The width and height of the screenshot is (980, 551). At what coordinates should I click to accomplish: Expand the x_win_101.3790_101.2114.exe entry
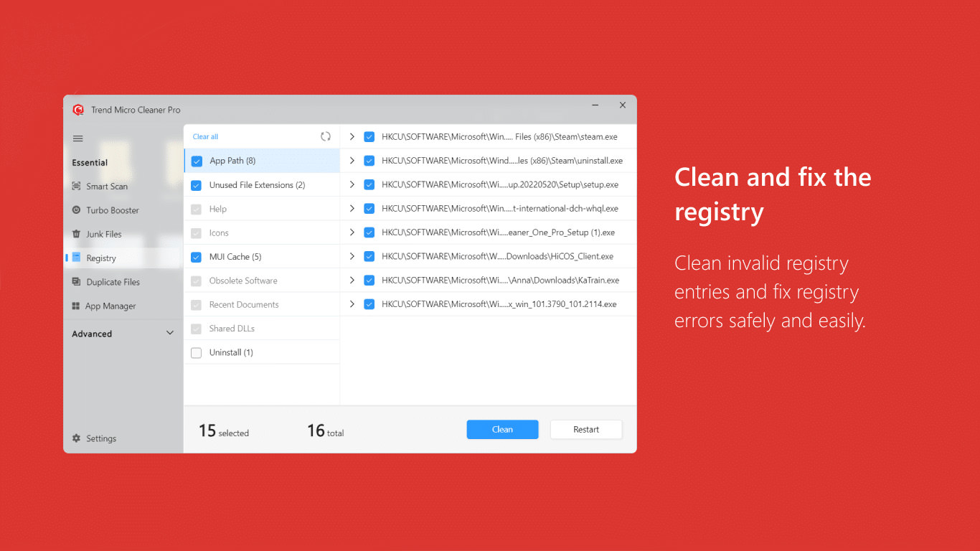(x=352, y=304)
